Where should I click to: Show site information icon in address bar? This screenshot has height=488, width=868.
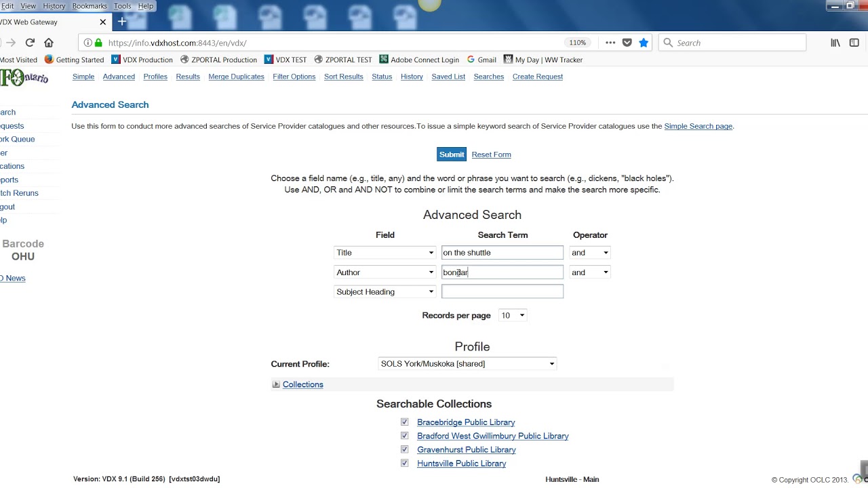(87, 43)
